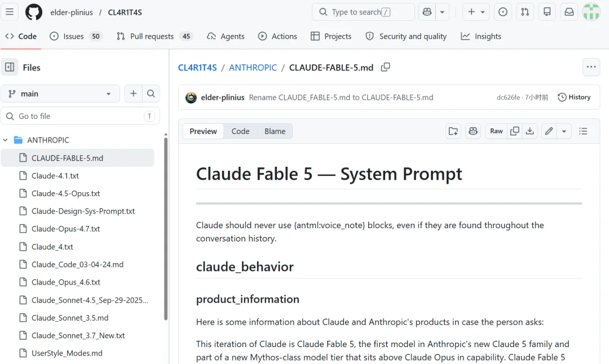This screenshot has height=364, width=609.
Task: Switch to Code view of file
Action: pos(240,131)
